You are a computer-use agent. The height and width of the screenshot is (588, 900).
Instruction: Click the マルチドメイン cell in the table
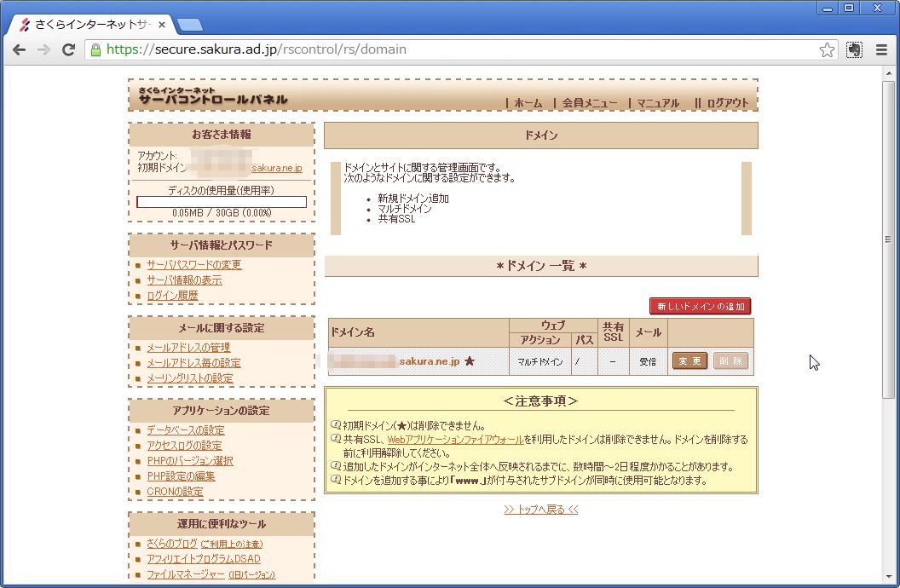[540, 362]
